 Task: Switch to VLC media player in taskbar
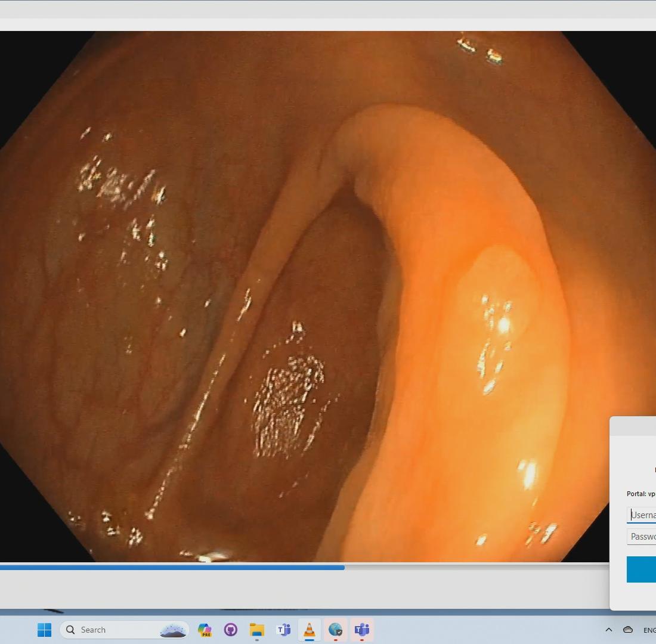309,630
